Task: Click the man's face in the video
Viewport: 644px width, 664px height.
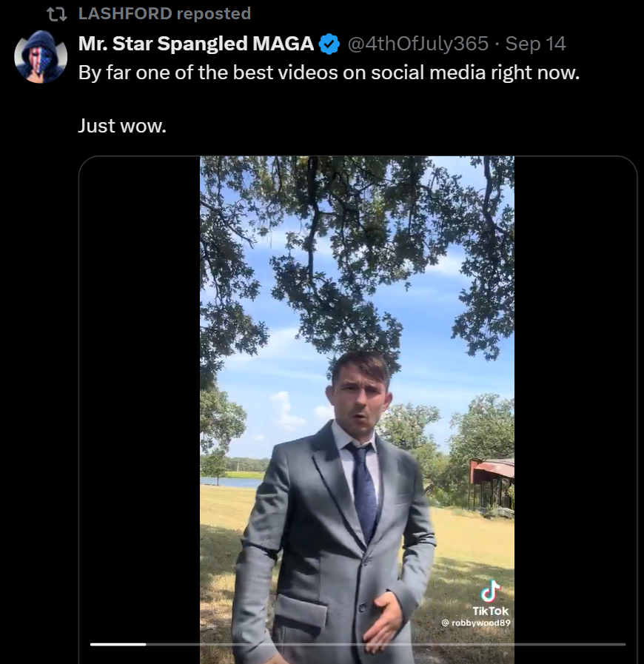Action: tap(360, 398)
